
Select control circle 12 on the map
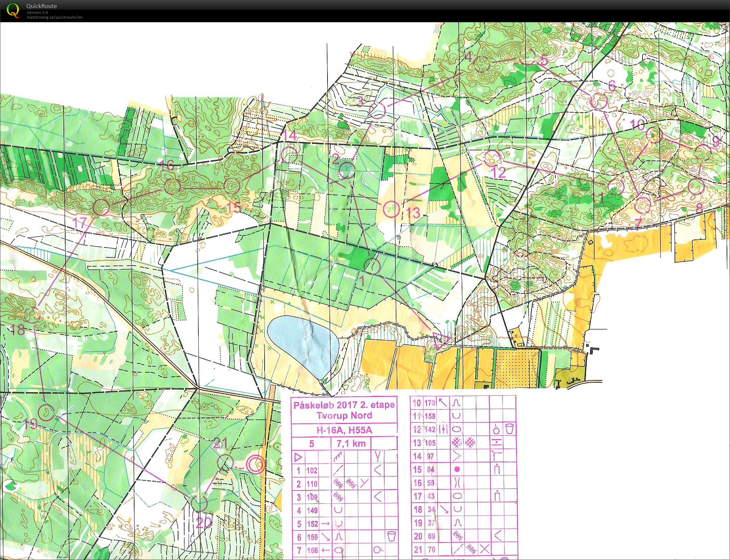(492, 158)
